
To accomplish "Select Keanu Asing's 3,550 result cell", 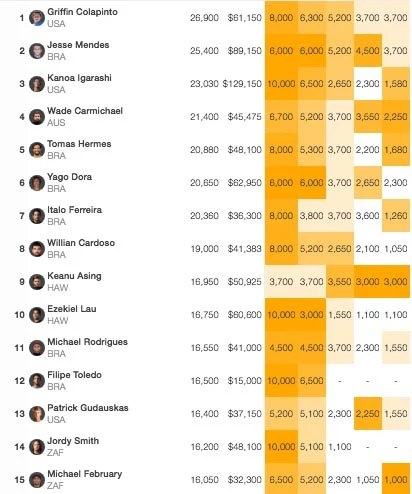I will tap(340, 282).
